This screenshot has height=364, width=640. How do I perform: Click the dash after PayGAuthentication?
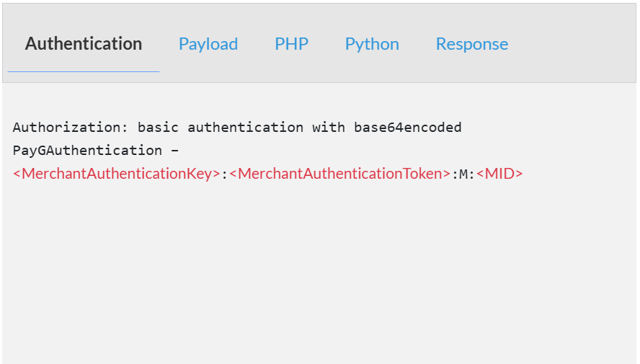(x=174, y=151)
